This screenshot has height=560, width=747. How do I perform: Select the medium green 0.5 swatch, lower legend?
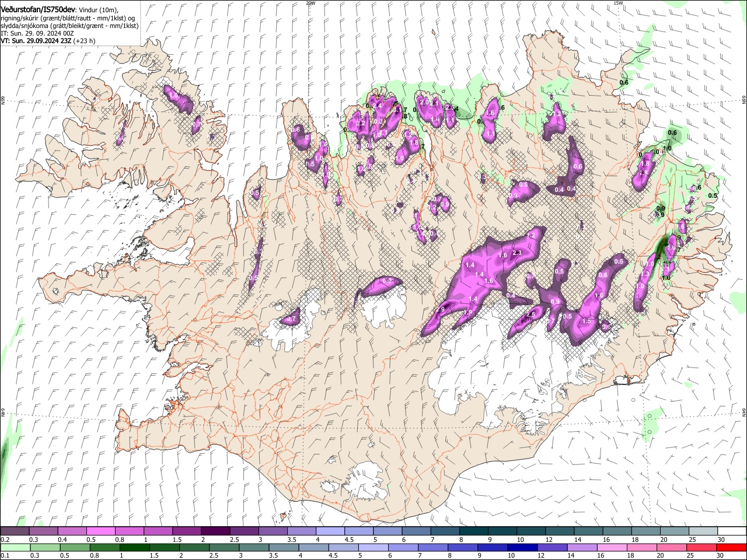(75, 548)
